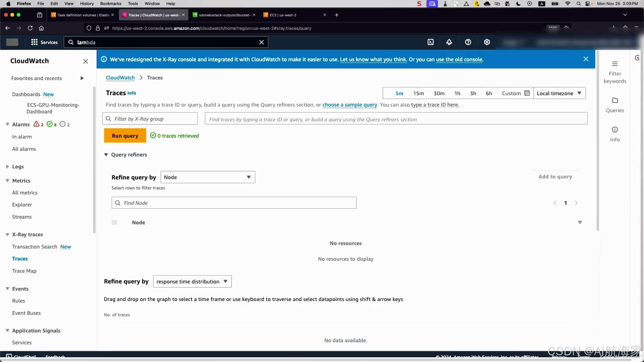
Task: Open the Firefox History menu
Action: tap(87, 4)
